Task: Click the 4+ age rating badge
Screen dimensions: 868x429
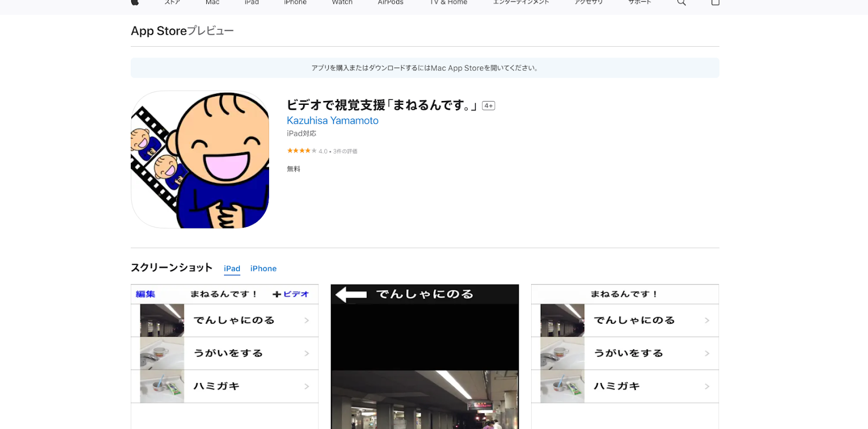Action: (489, 106)
